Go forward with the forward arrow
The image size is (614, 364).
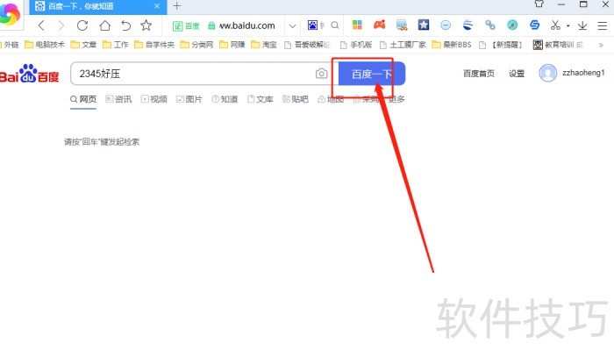click(61, 25)
